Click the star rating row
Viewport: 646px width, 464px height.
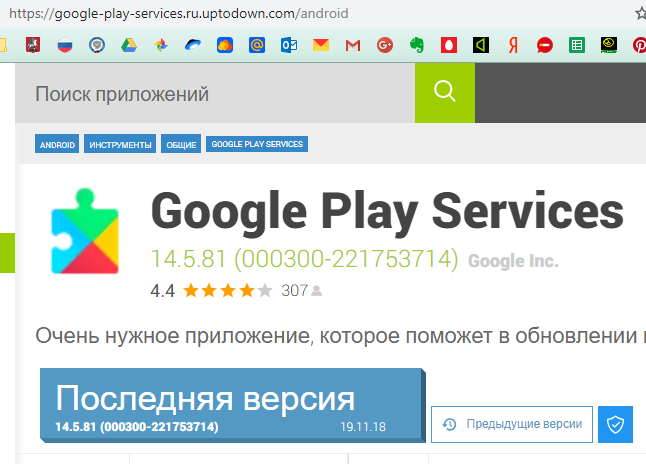coord(227,291)
